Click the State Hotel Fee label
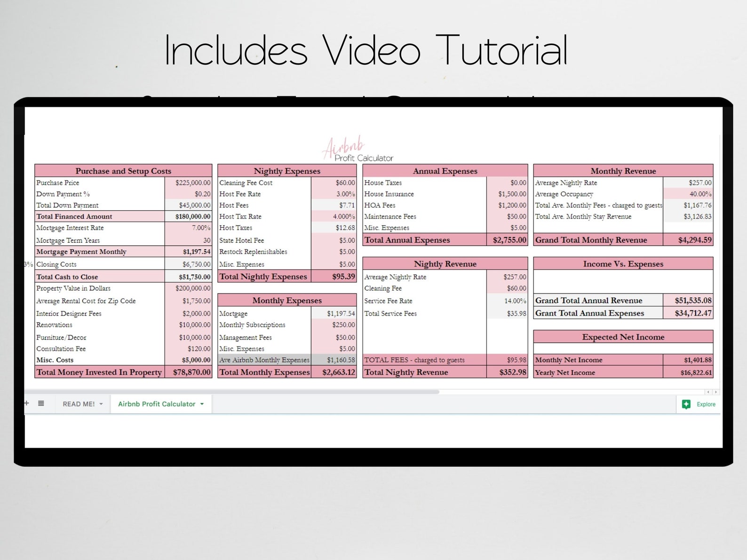The width and height of the screenshot is (747, 560). click(241, 240)
